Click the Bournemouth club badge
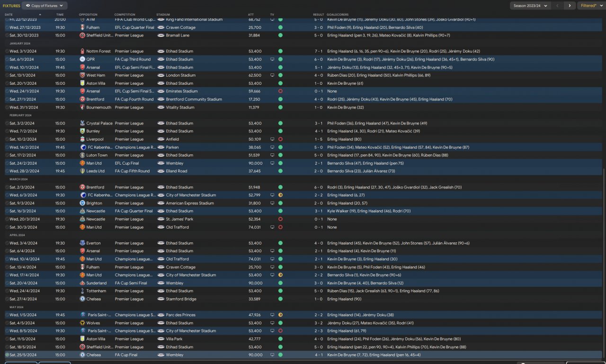Image resolution: width=606 pixels, height=364 pixels. pyautogui.click(x=82, y=107)
